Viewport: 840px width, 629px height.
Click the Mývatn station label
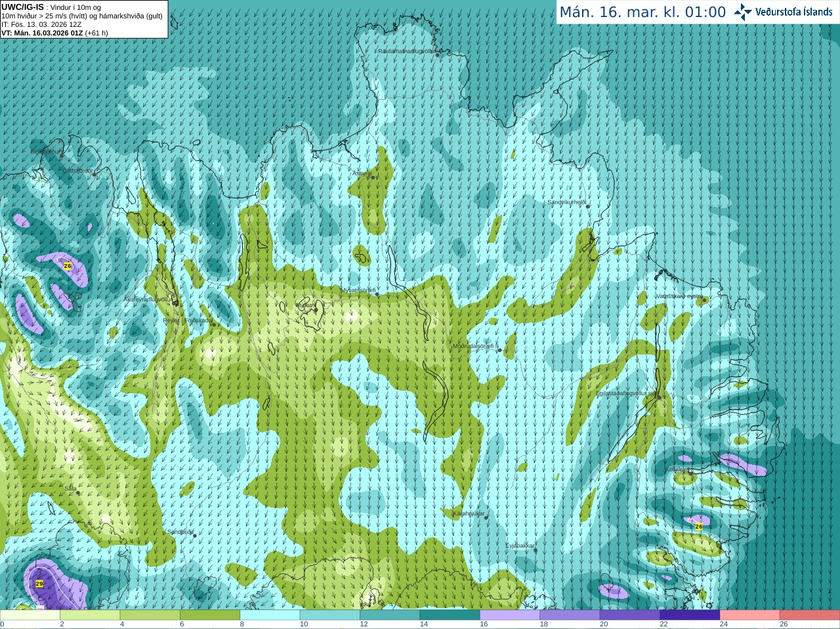pyautogui.click(x=305, y=305)
